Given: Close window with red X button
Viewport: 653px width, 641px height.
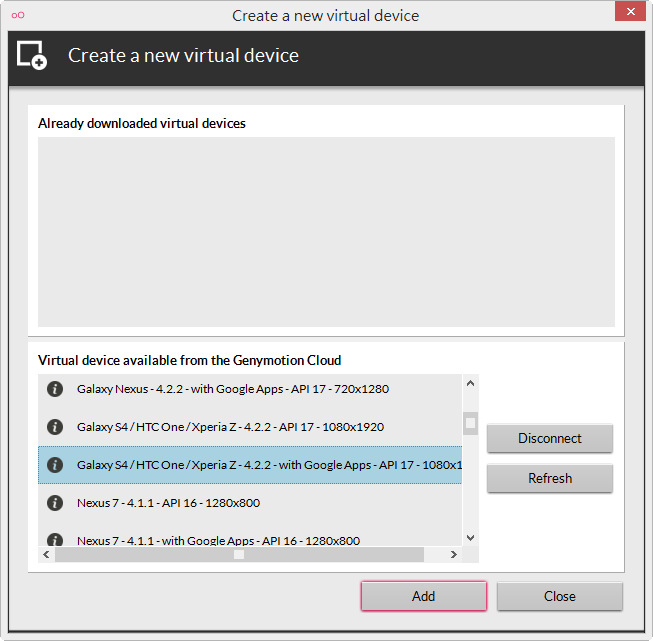Looking at the screenshot, I should (x=631, y=11).
